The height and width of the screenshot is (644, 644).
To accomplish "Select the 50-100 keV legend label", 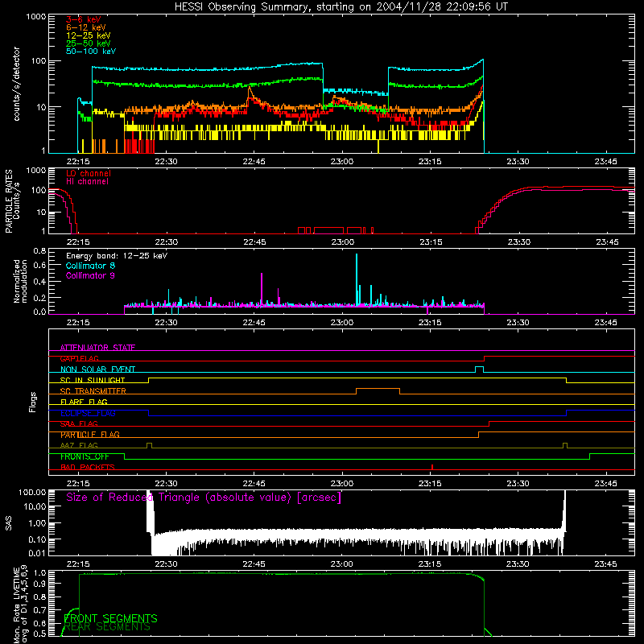I will coord(91,52).
